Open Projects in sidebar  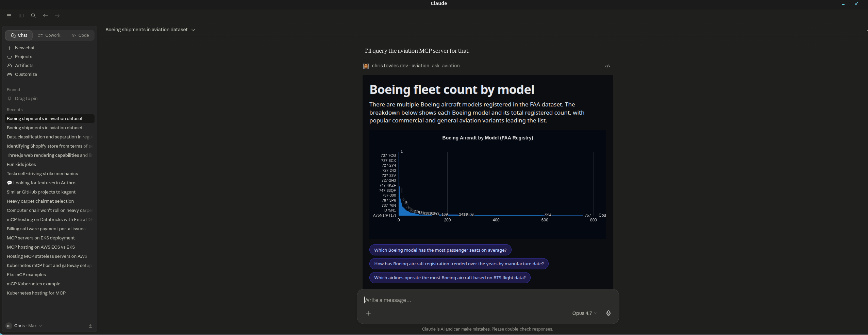pyautogui.click(x=49, y=57)
